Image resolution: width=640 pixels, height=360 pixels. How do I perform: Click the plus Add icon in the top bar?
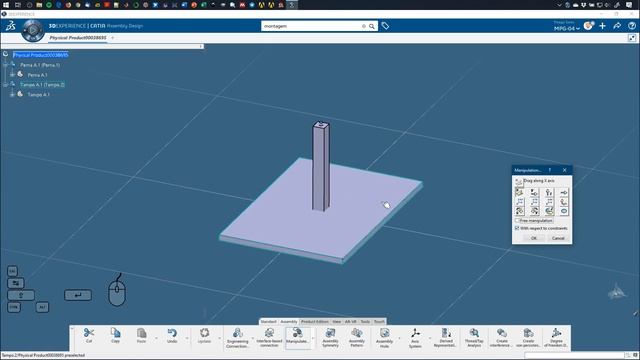[602, 26]
